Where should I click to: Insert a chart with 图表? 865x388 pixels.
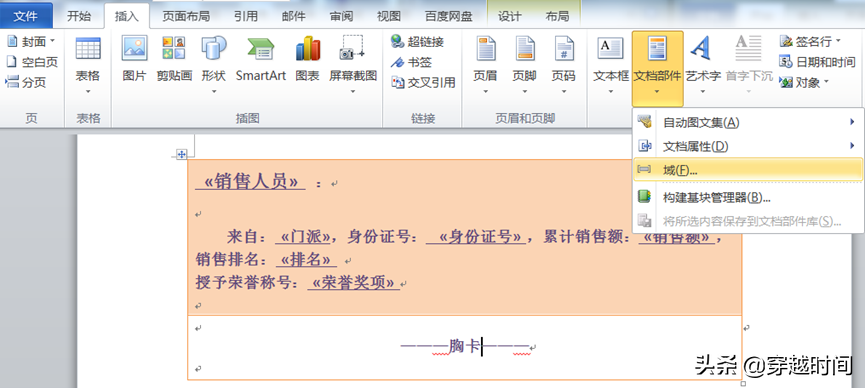pyautogui.click(x=307, y=59)
